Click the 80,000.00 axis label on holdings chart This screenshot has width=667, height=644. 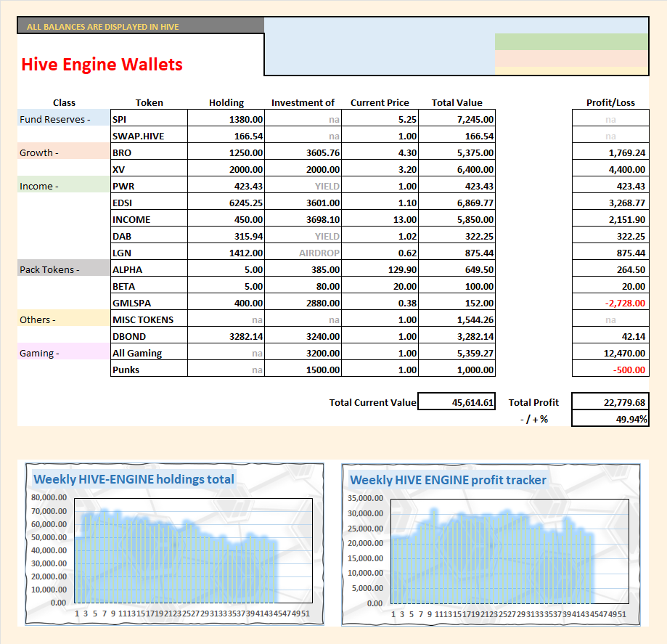(x=49, y=497)
